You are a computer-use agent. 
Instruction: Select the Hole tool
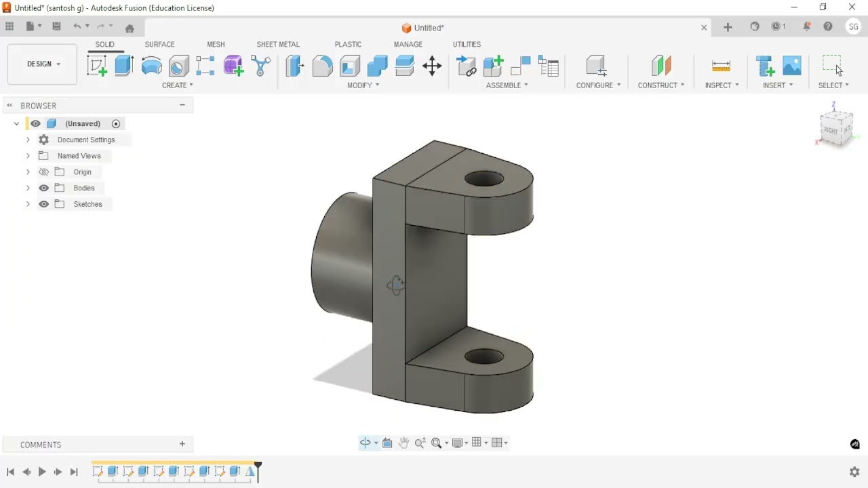point(179,66)
